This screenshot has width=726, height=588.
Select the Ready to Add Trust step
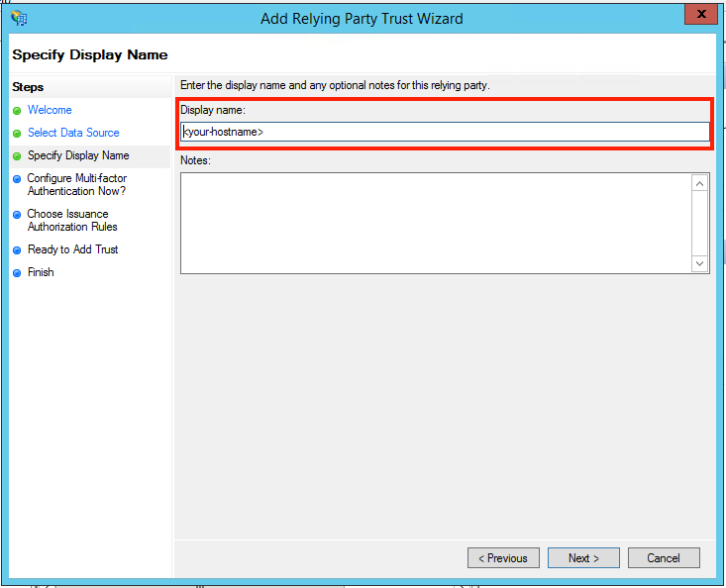pos(72,249)
